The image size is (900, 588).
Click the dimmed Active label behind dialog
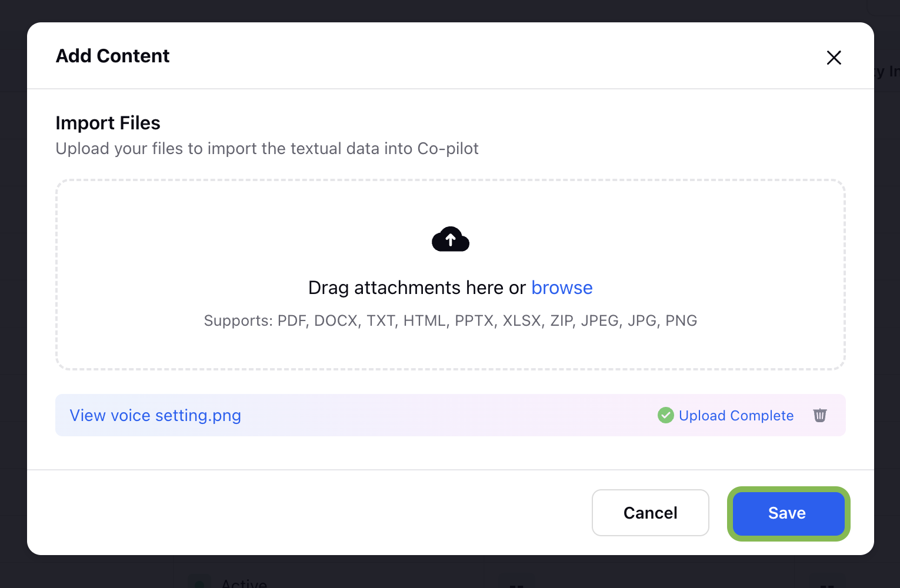(x=244, y=583)
